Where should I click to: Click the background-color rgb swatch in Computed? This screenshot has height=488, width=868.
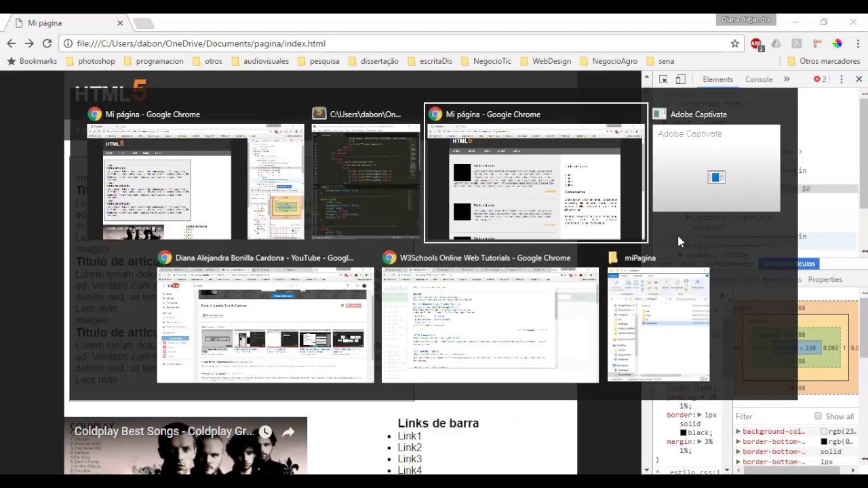tap(824, 432)
